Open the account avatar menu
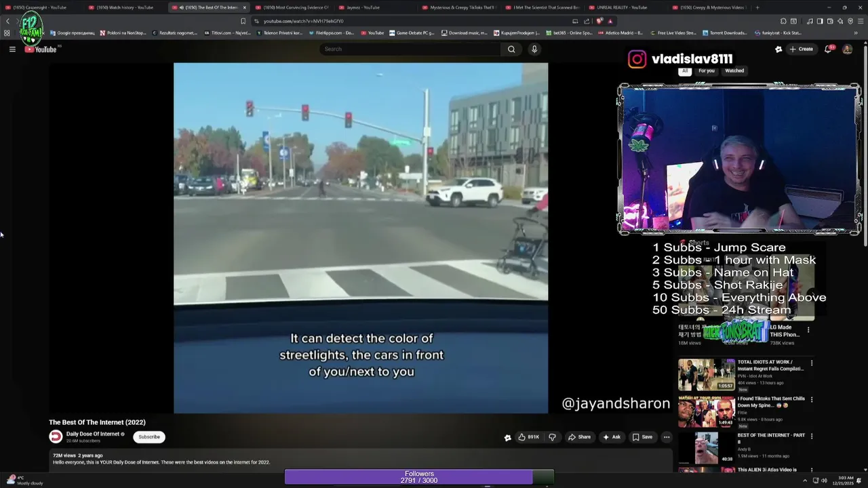Viewport: 868px width, 488px height. coord(847,49)
